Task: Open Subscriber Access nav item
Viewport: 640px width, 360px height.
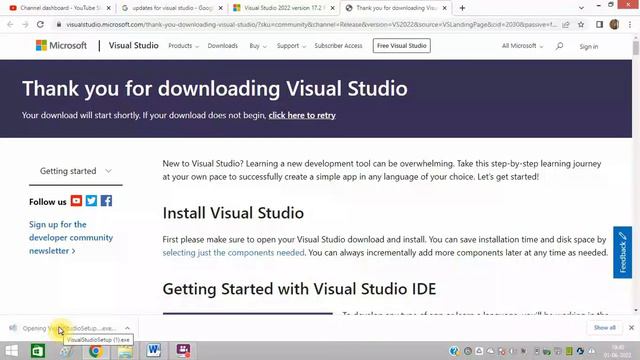Action: tap(338, 46)
